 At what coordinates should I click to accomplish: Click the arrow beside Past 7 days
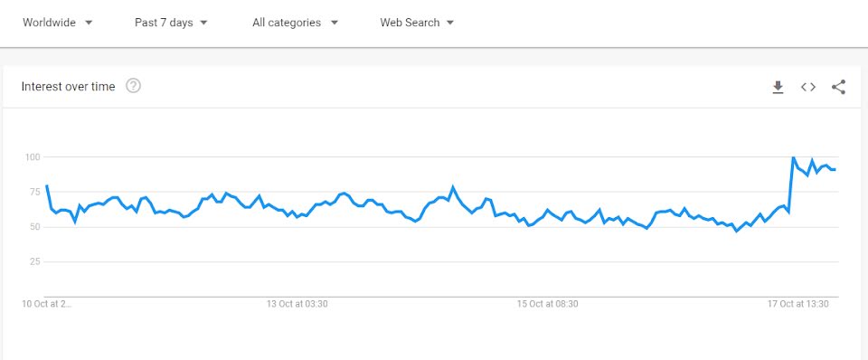coord(203,23)
